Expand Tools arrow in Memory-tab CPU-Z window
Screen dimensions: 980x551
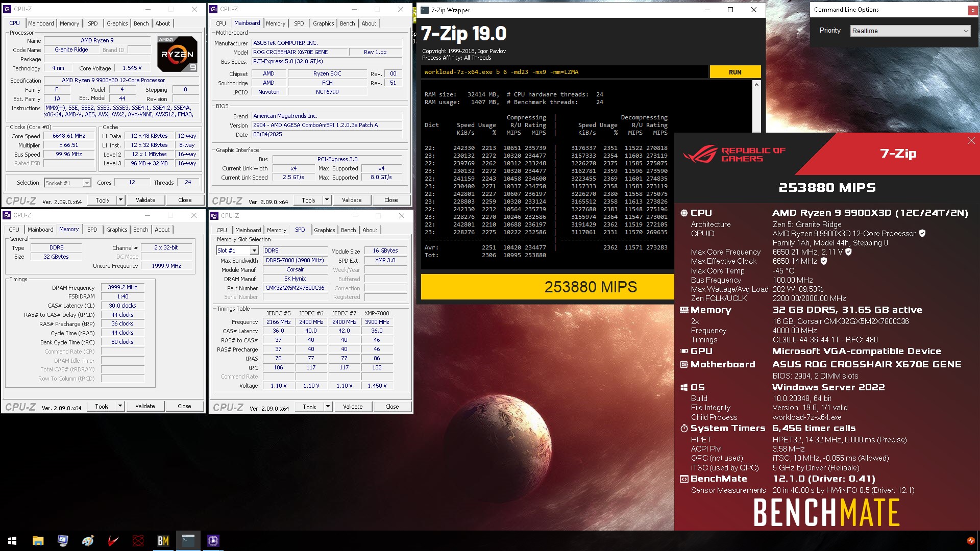click(120, 406)
